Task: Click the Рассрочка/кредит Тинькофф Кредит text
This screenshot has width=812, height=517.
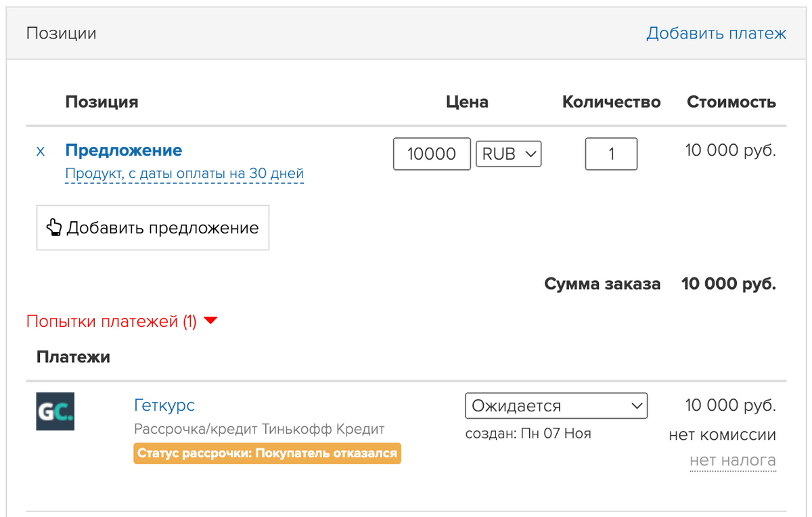Action: click(259, 429)
